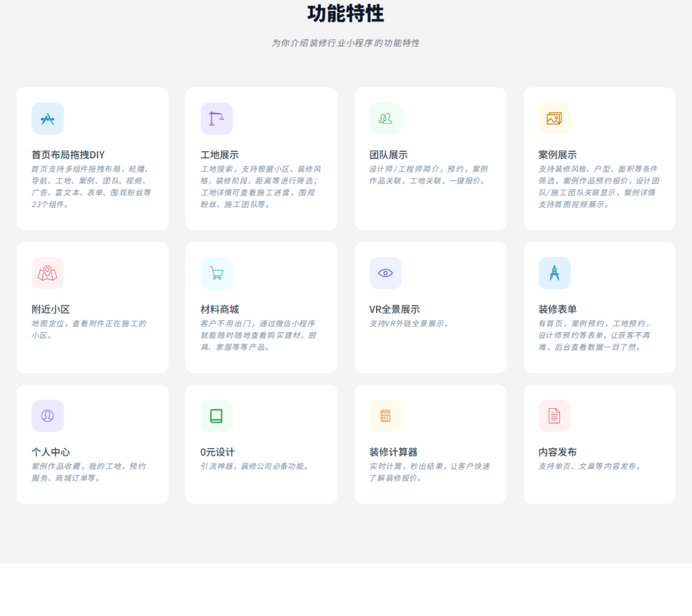This screenshot has width=692, height=616.
Task: Click the green book icon for 0元设计
Action: pyautogui.click(x=217, y=416)
